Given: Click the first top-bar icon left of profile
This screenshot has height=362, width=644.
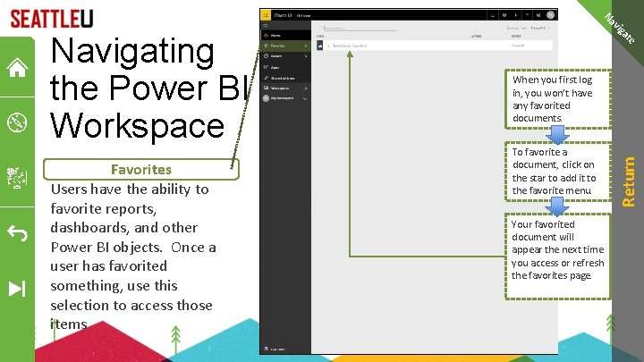Looking at the screenshot, I should click(538, 15).
